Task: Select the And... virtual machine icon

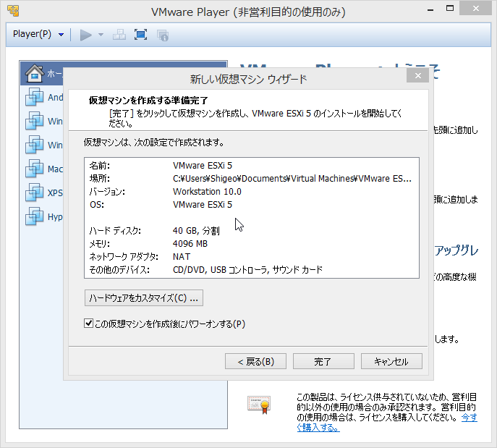Action: pyautogui.click(x=34, y=97)
